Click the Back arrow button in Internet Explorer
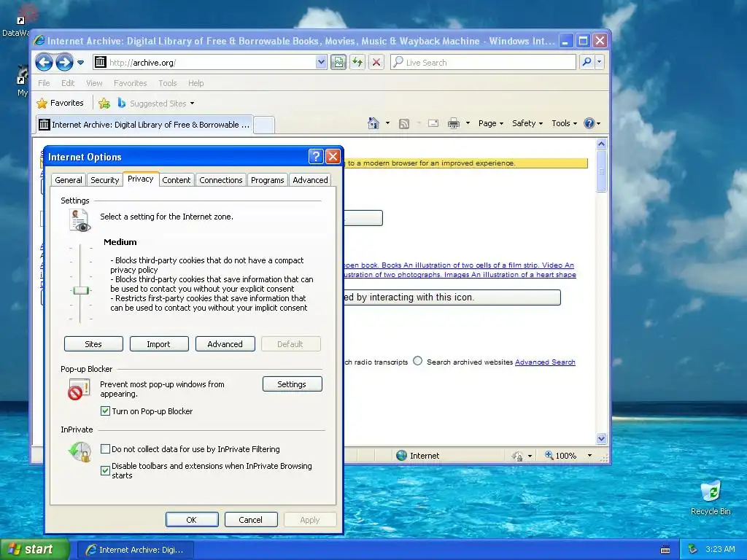 point(44,63)
